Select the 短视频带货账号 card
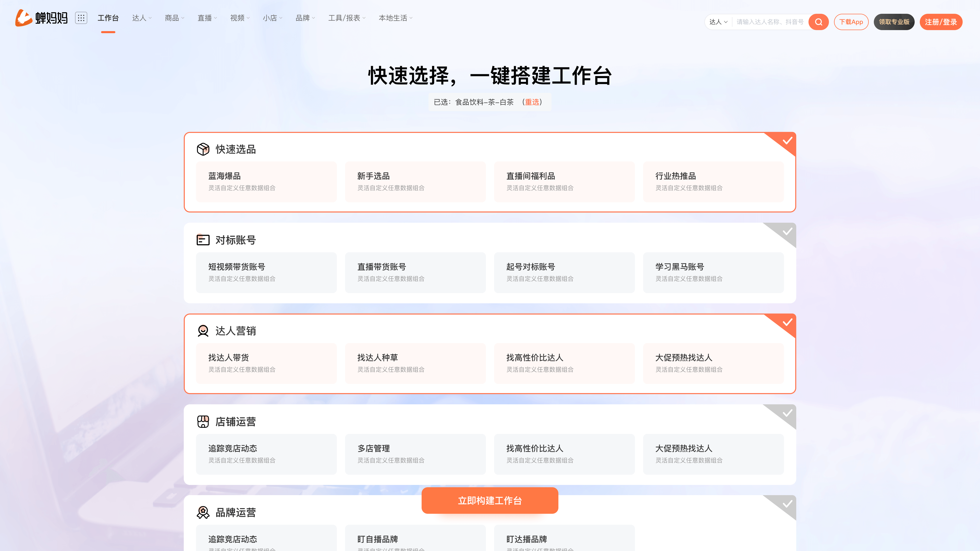The height and width of the screenshot is (551, 980). click(x=266, y=273)
